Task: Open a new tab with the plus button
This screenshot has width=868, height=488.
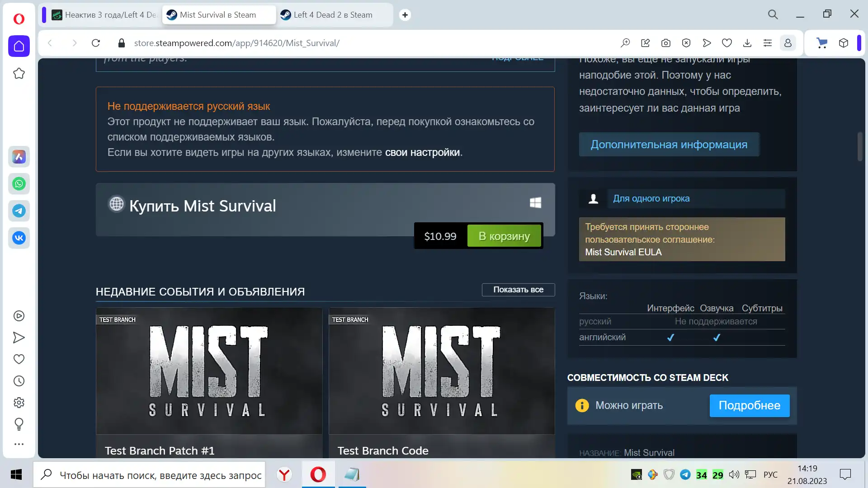Action: click(x=405, y=15)
